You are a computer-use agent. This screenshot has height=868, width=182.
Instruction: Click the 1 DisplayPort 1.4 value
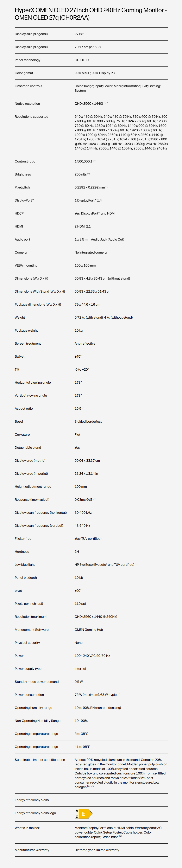pyautogui.click(x=88, y=200)
